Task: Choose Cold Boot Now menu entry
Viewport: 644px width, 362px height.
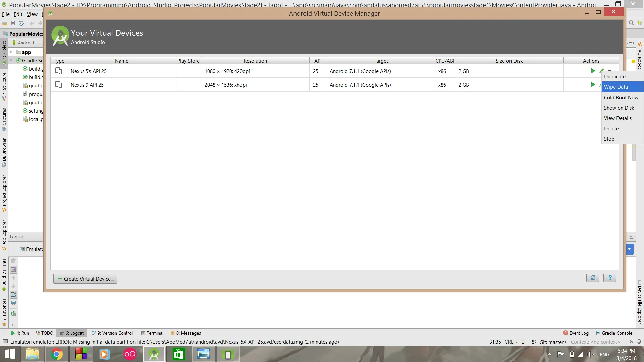Action: pos(621,98)
